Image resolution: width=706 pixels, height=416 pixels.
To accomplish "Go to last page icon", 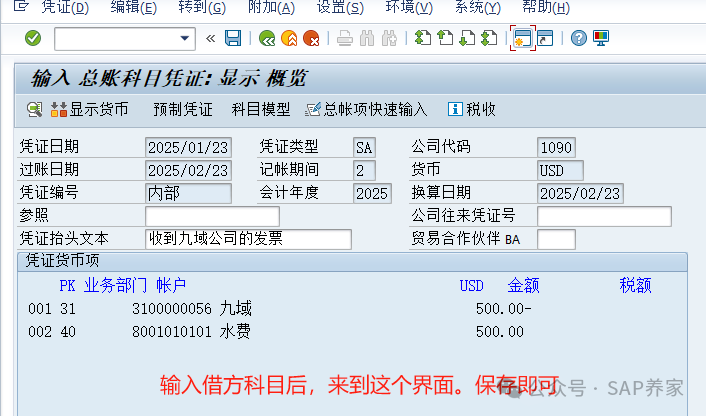I will [x=489, y=38].
